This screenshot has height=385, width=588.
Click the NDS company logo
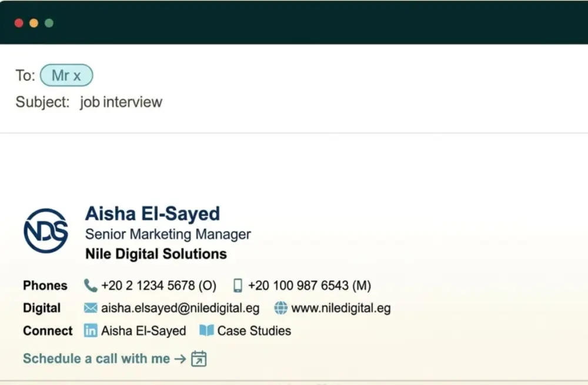[x=46, y=231]
